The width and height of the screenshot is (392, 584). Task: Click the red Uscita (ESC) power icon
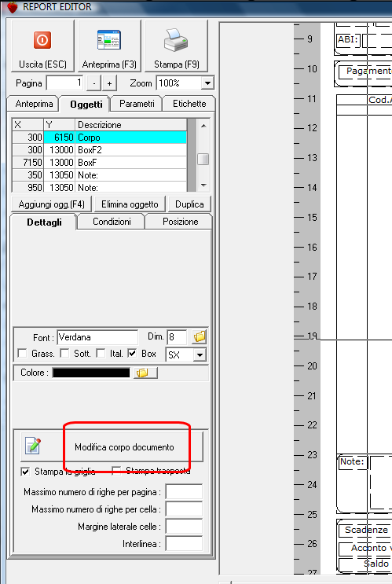(42, 40)
